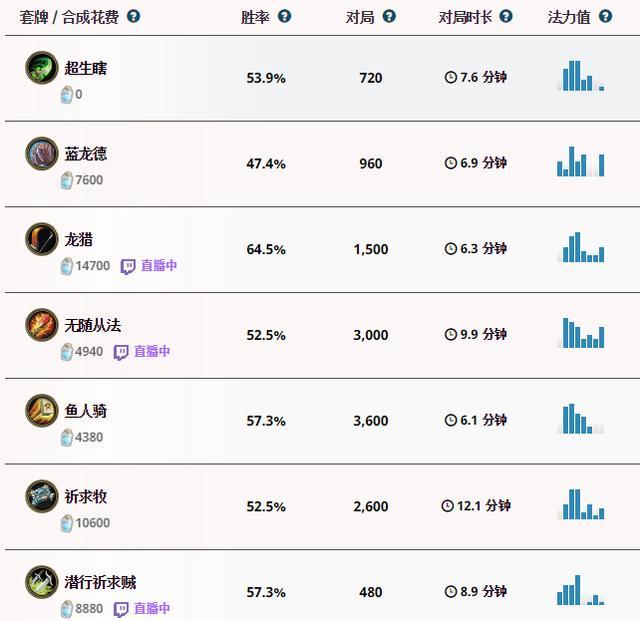Image resolution: width=640 pixels, height=621 pixels.
Task: Click the help icon next to 胜率
Action: tap(284, 16)
